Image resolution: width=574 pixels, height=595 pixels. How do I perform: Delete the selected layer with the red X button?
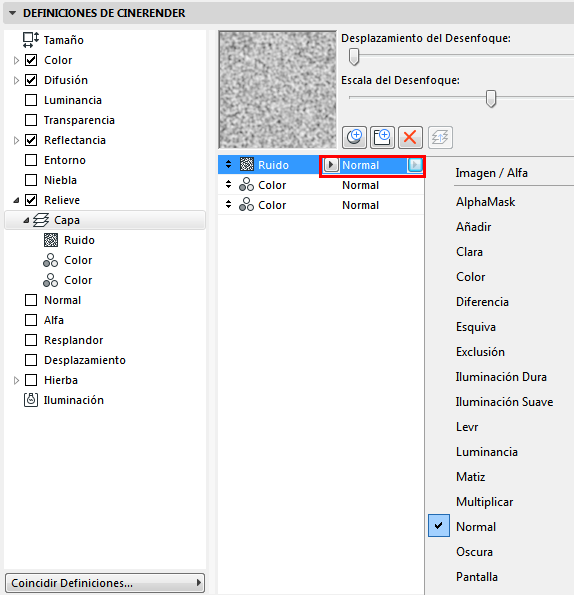(x=410, y=137)
